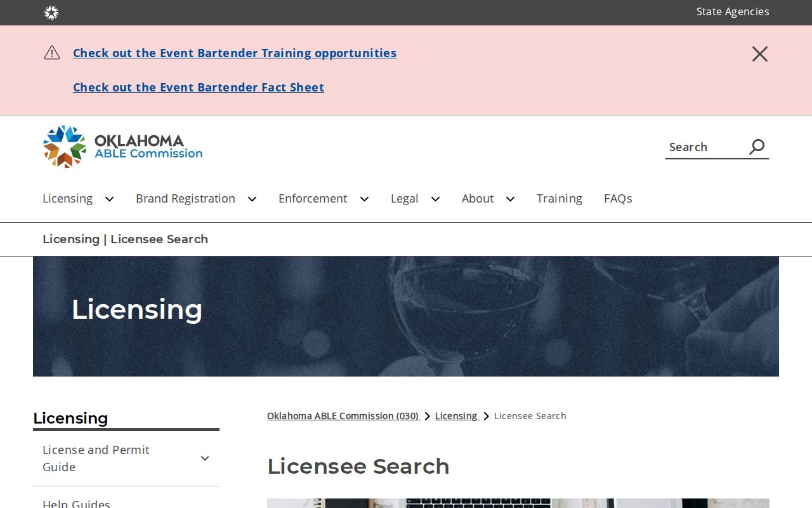
Task: Focus the Search input field
Action: tap(704, 147)
